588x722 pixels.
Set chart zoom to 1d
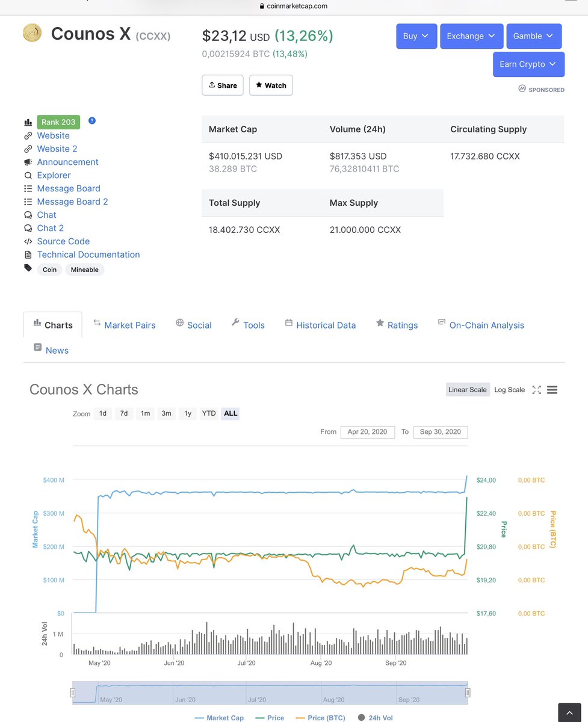(x=103, y=413)
